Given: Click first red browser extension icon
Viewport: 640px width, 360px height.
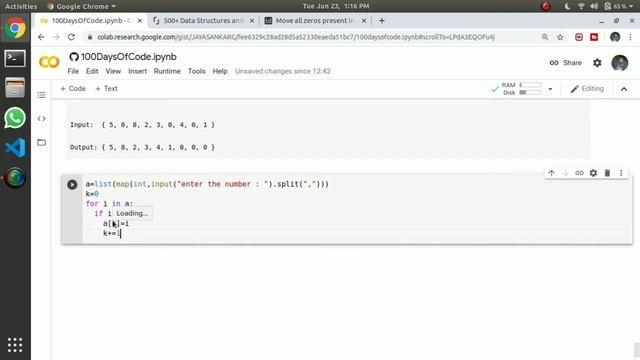Looking at the screenshot, I should [x=579, y=37].
